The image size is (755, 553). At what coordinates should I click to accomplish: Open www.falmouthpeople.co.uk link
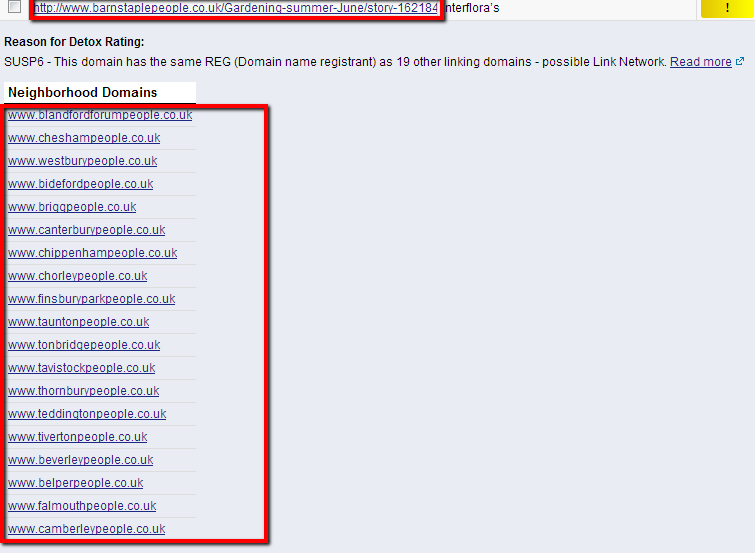[82, 506]
